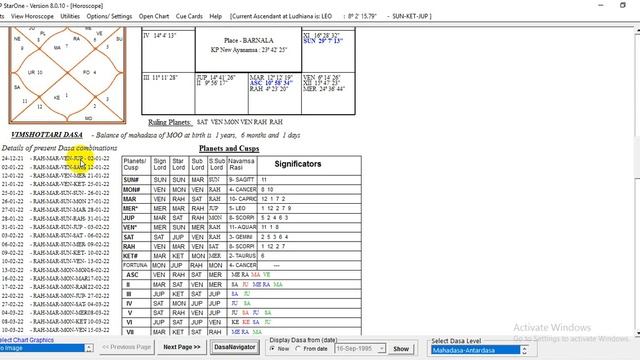
Task: Click the Navamsa Rasi column header
Action: 241,164
